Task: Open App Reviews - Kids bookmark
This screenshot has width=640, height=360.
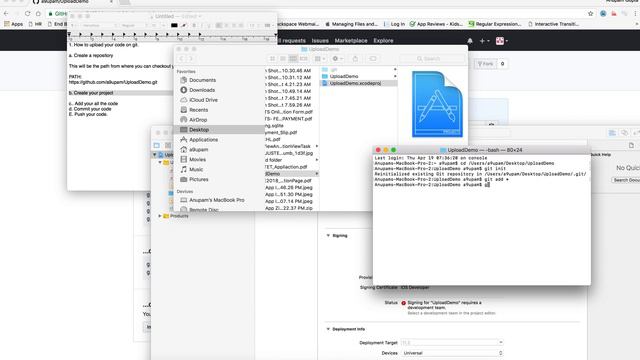Action: click(x=436, y=24)
